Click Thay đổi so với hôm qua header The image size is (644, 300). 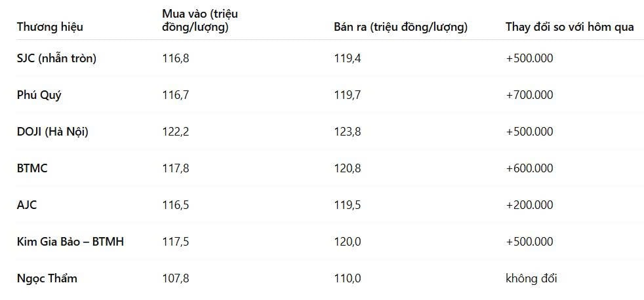point(570,27)
